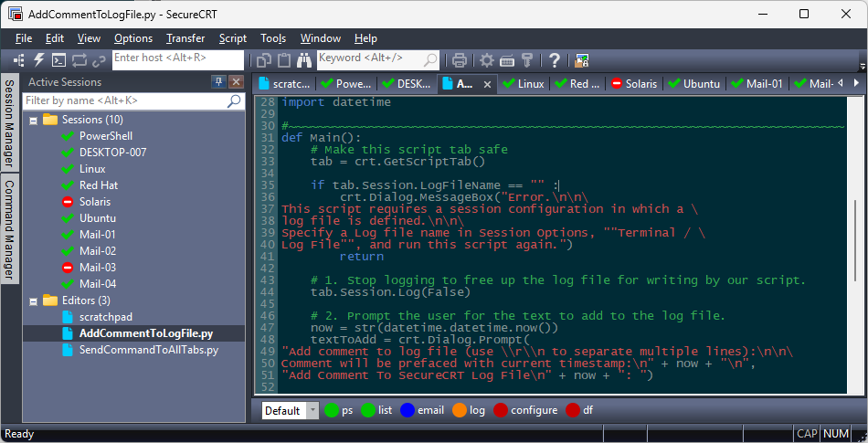
Task: Switch to the Solaris tab
Action: click(x=633, y=83)
